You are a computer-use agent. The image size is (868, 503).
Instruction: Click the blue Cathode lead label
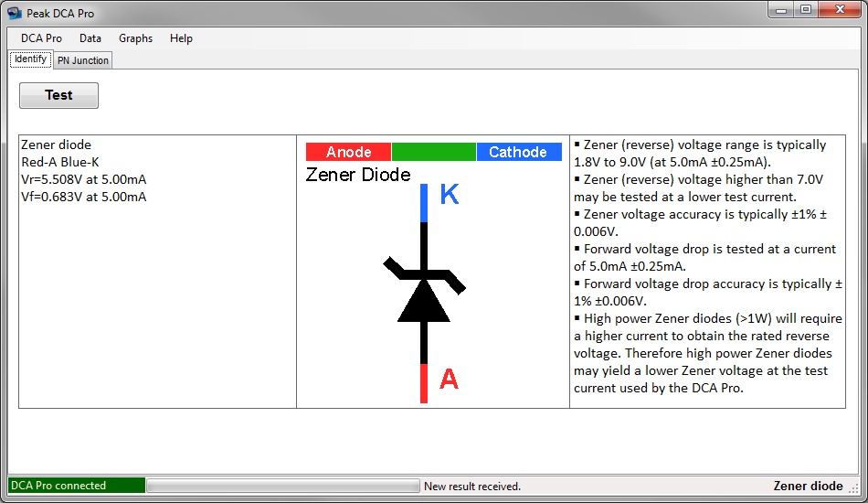(519, 152)
